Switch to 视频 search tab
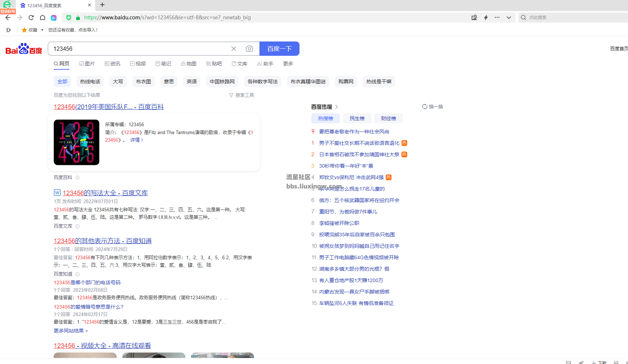The width and height of the screenshot is (628, 364). click(x=138, y=64)
